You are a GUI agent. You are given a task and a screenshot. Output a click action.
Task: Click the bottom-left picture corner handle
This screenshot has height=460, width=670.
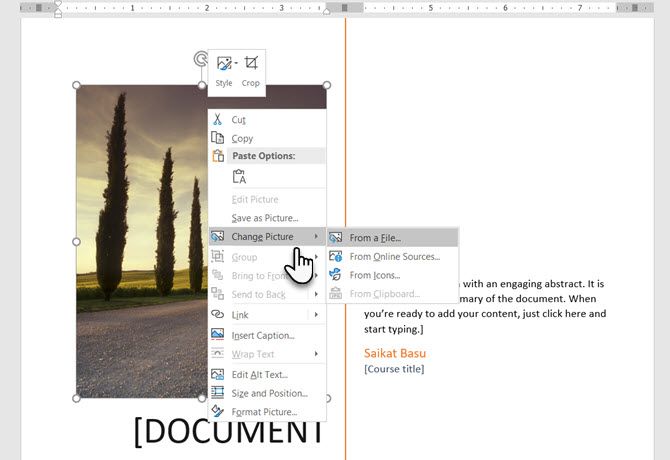tap(76, 398)
